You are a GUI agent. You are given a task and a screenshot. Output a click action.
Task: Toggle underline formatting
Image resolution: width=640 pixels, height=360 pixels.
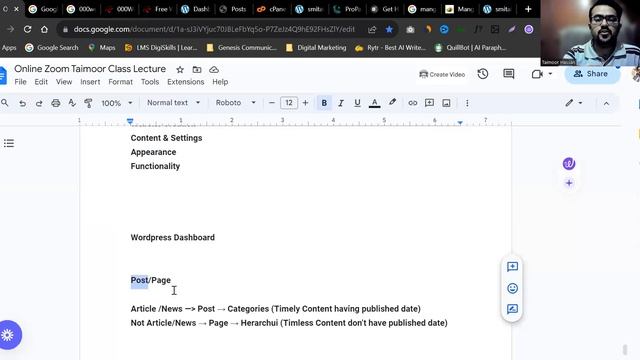tap(357, 103)
